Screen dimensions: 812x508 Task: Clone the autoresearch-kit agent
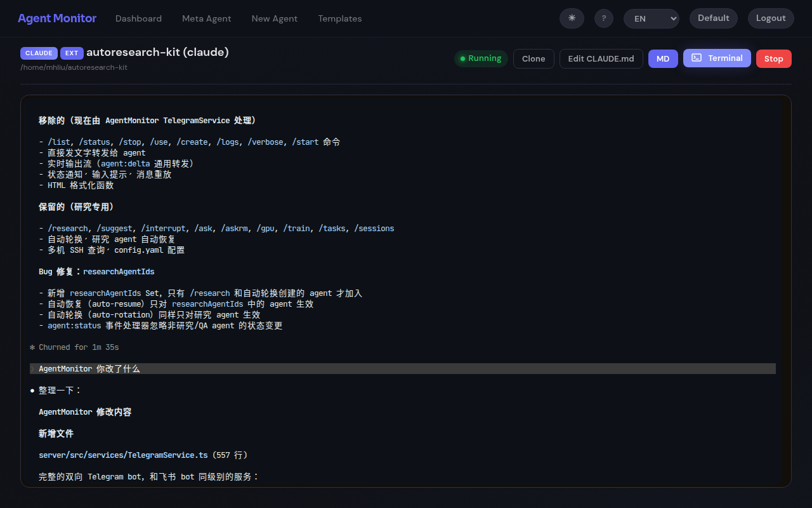click(534, 58)
